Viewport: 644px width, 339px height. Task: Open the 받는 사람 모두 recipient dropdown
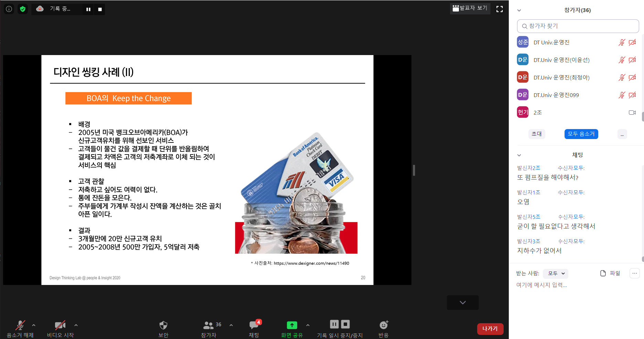(x=556, y=273)
